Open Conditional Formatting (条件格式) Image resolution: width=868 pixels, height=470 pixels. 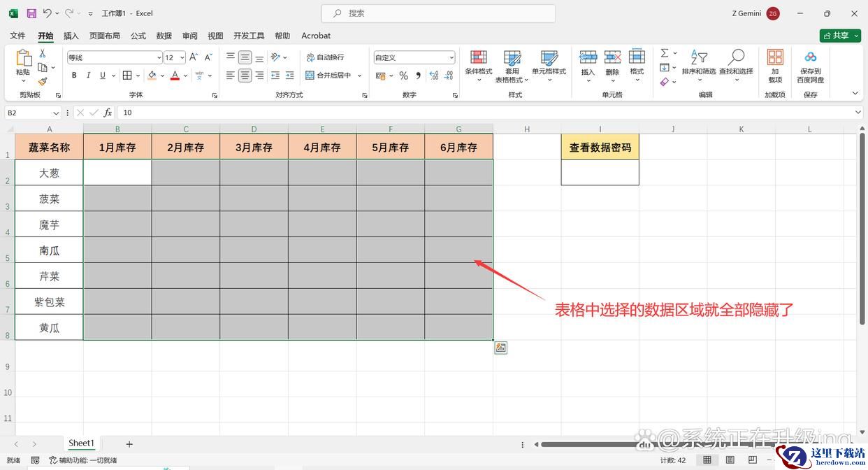479,63
